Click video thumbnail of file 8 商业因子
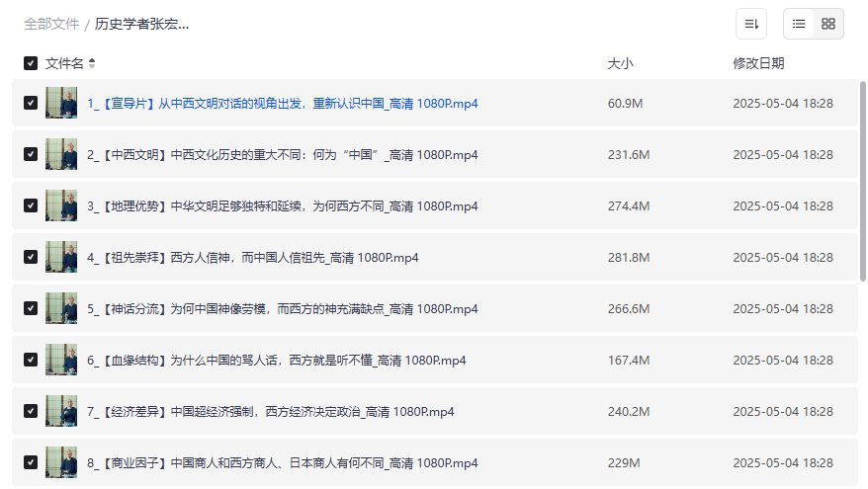 pos(61,462)
